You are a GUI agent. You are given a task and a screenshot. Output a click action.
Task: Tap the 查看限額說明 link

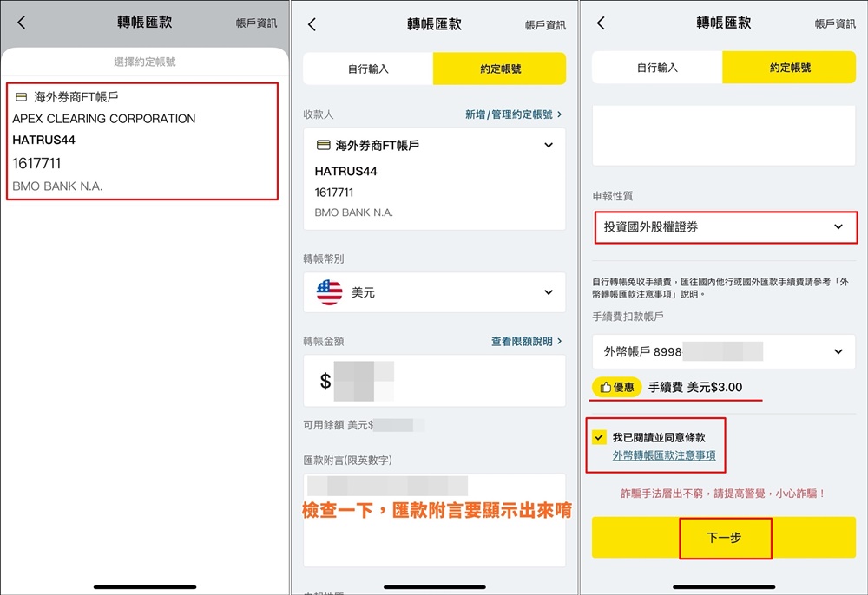pyautogui.click(x=526, y=342)
